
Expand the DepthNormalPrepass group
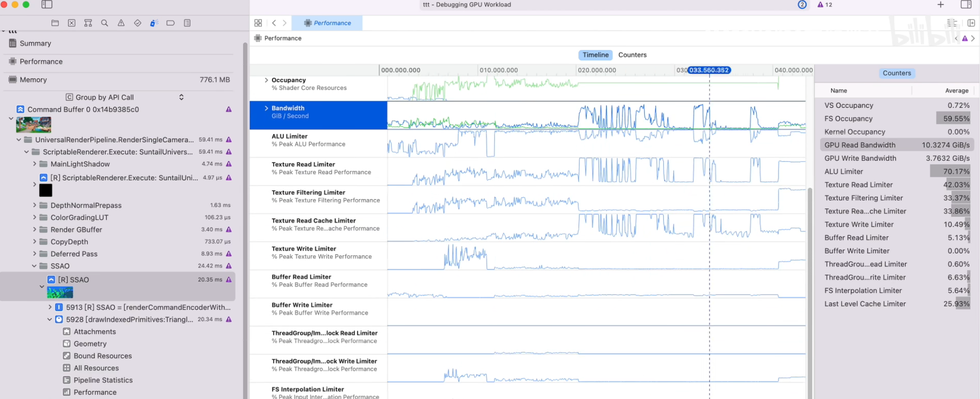(x=35, y=205)
